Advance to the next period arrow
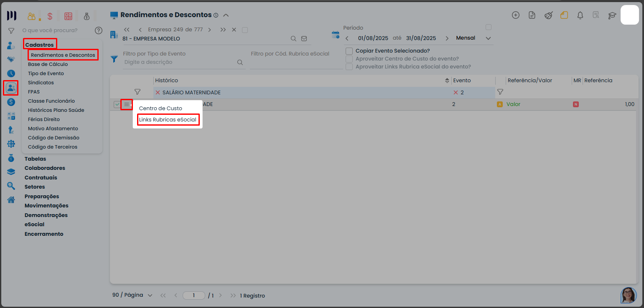 (447, 38)
